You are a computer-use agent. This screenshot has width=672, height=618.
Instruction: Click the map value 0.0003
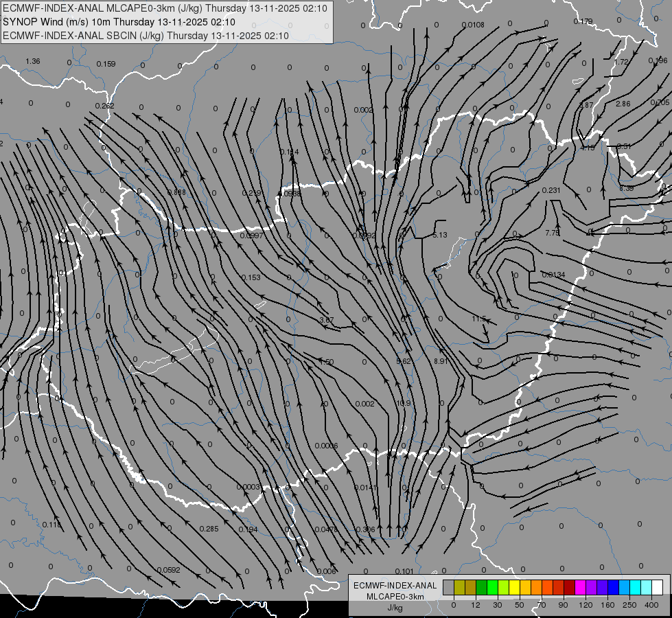(248, 488)
